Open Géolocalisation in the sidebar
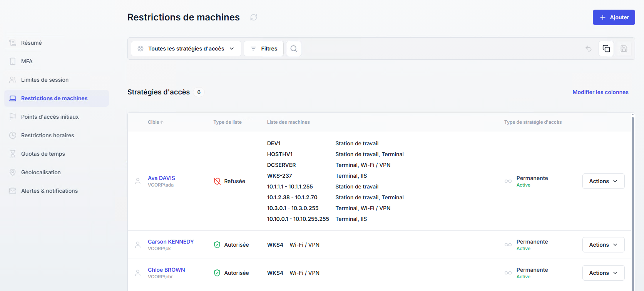This screenshot has height=291, width=644. click(41, 172)
